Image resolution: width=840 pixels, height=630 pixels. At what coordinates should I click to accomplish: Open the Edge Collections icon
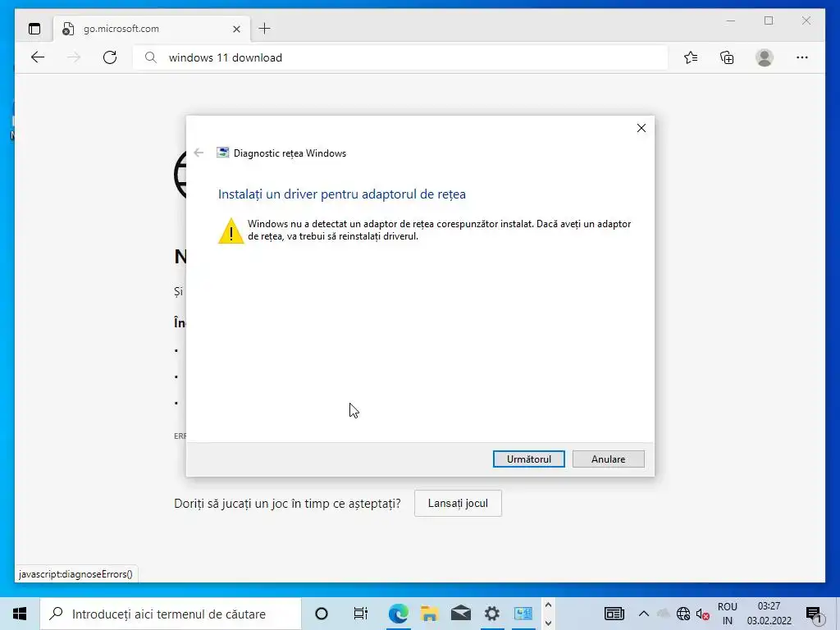click(x=727, y=57)
